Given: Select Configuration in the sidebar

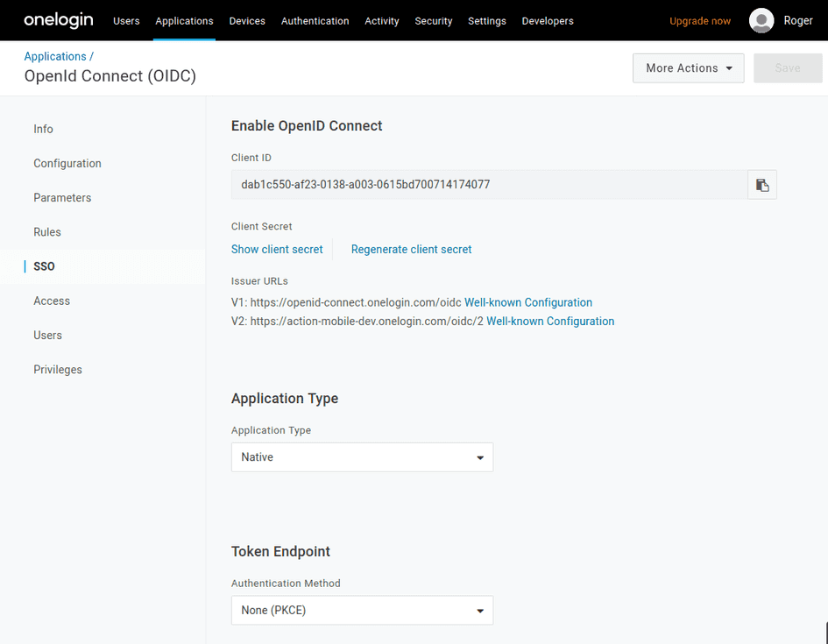Looking at the screenshot, I should (x=67, y=163).
